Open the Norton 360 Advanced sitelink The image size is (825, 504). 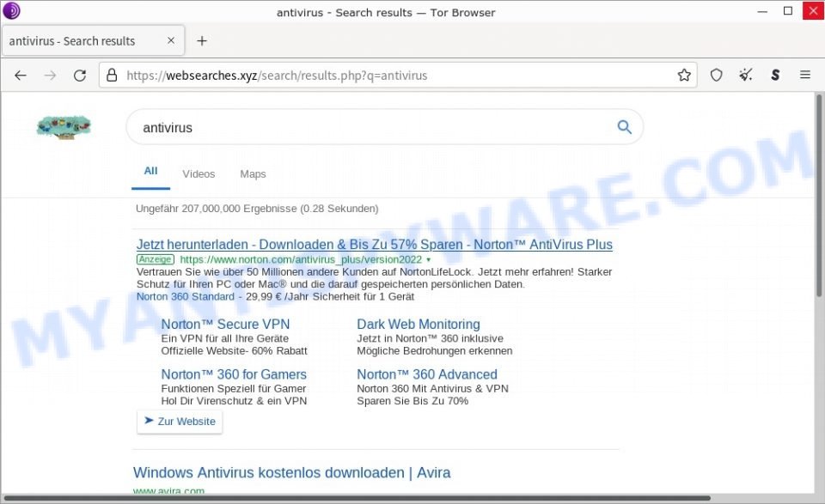(427, 374)
